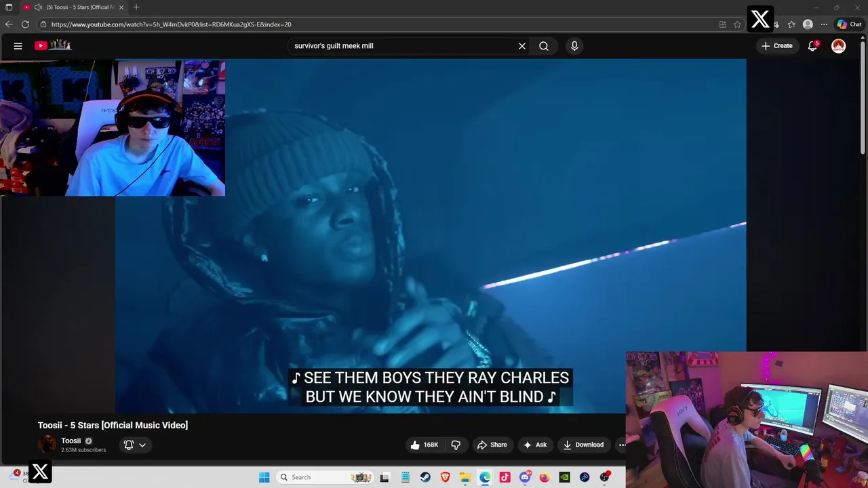The image size is (868, 488).
Task: Open the Ask AI assistant
Action: coord(535,445)
